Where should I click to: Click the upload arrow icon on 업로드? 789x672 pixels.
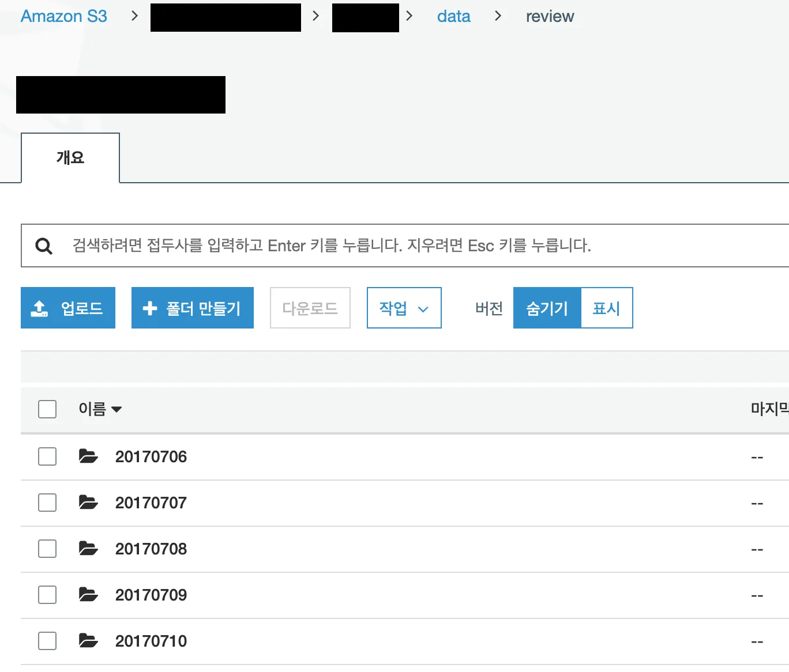click(x=39, y=308)
